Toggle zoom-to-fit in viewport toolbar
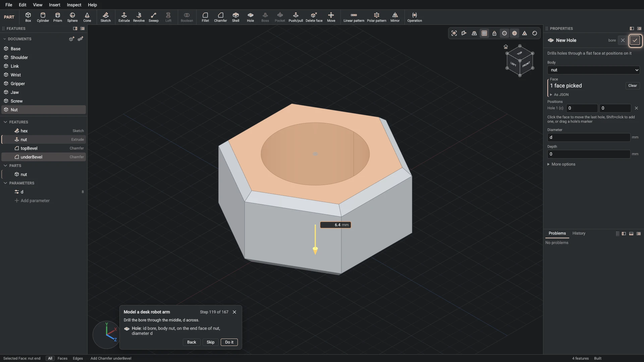This screenshot has height=362, width=644. (x=454, y=33)
